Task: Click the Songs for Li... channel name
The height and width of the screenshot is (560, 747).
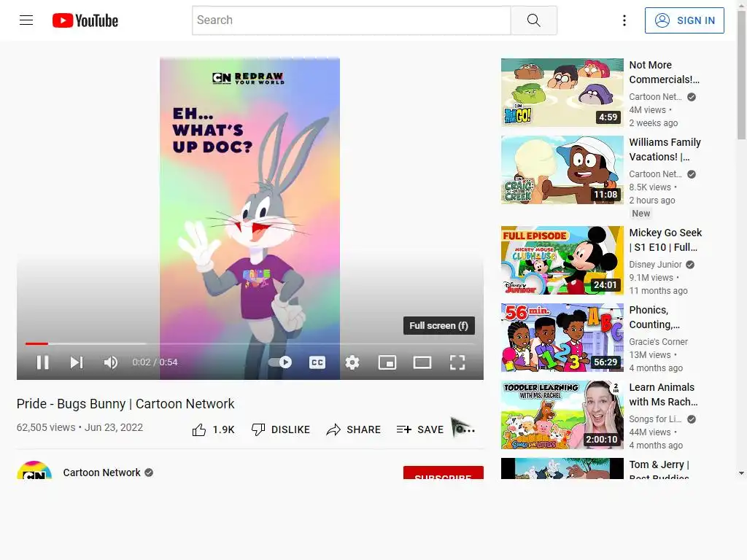Action: pos(655,419)
